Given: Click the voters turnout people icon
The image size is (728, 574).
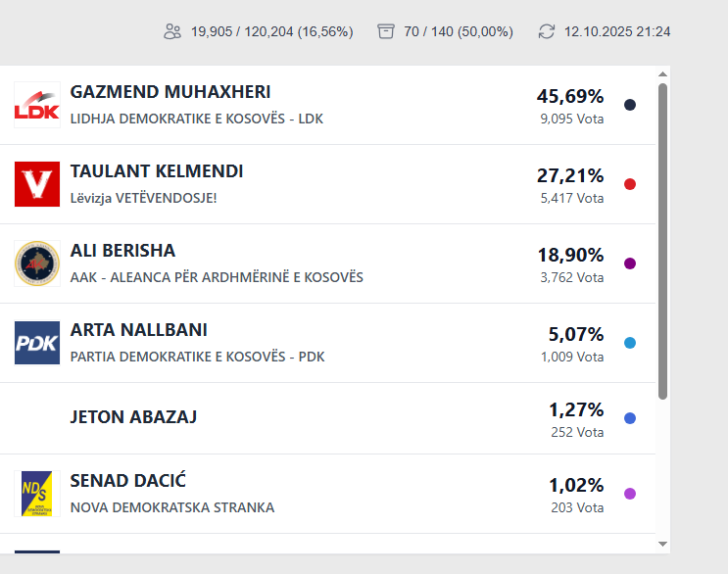Looking at the screenshot, I should [x=172, y=31].
